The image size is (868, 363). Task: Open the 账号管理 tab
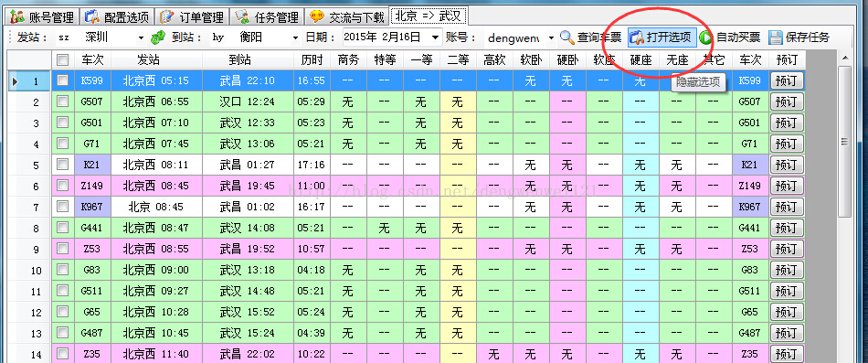tap(42, 16)
